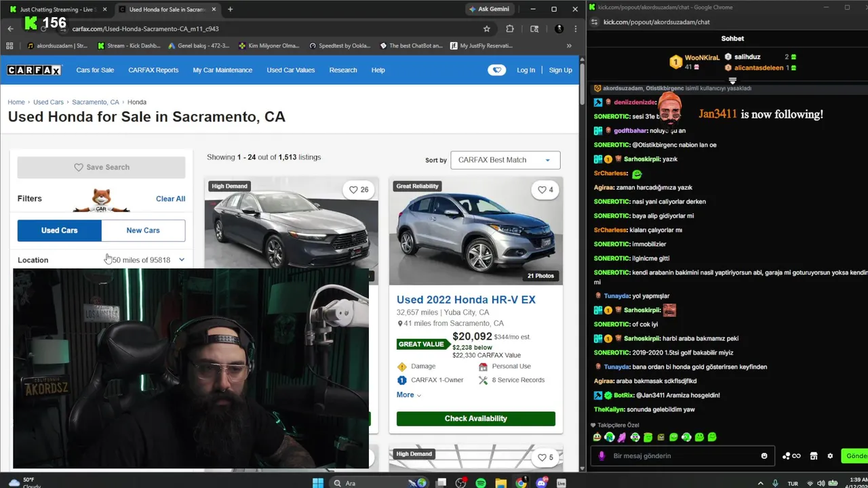Screen dimensions: 868x488
Task: Open the Kick chat settings gear
Action: click(830, 456)
